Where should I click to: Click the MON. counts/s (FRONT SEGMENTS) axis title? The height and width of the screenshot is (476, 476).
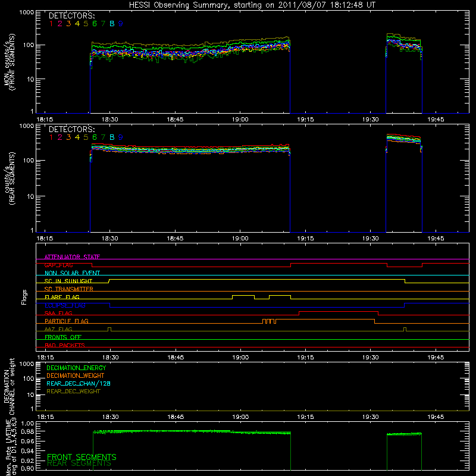click(9, 62)
